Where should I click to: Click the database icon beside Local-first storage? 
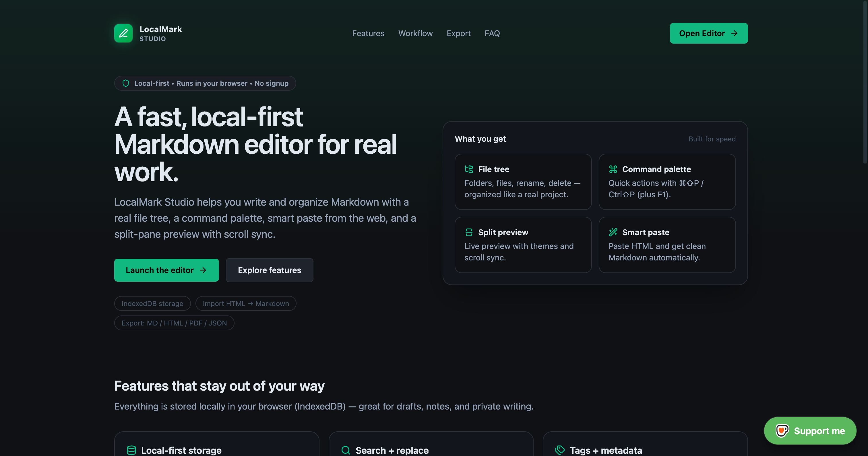click(131, 450)
